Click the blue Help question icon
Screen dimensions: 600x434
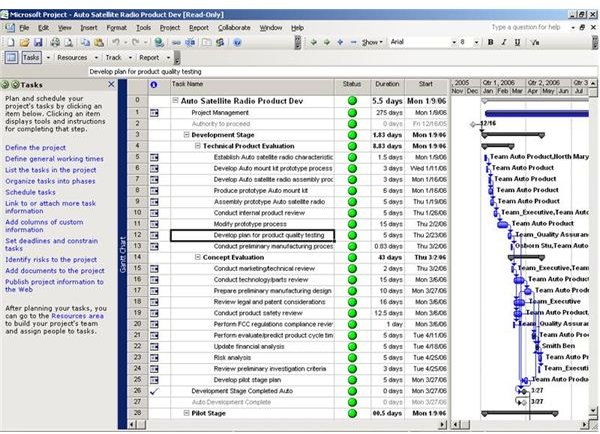[x=237, y=42]
